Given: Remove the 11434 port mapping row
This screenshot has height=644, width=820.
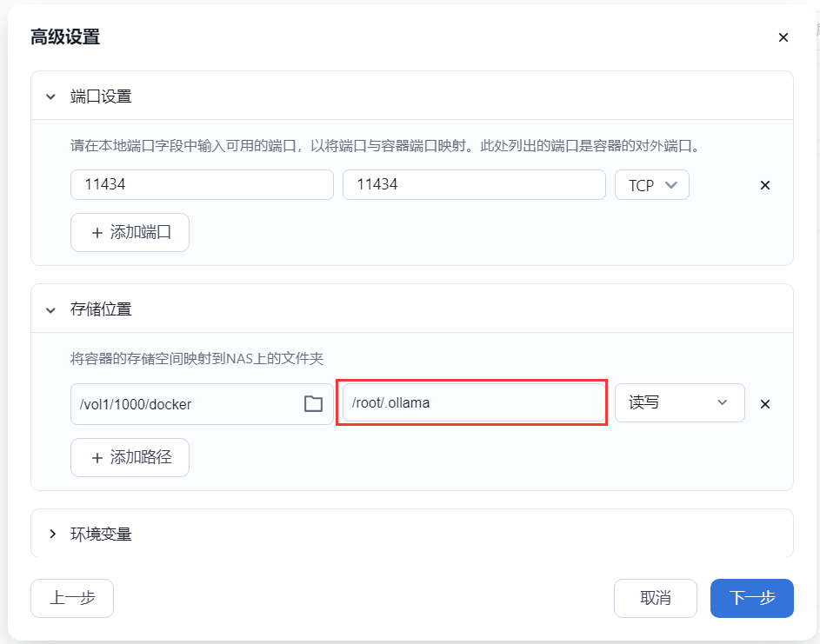Looking at the screenshot, I should coord(764,185).
